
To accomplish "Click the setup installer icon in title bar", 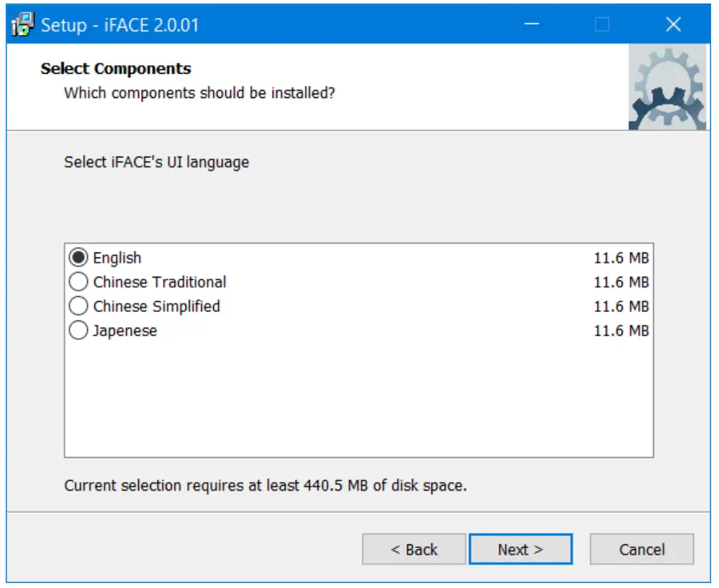I will click(22, 24).
